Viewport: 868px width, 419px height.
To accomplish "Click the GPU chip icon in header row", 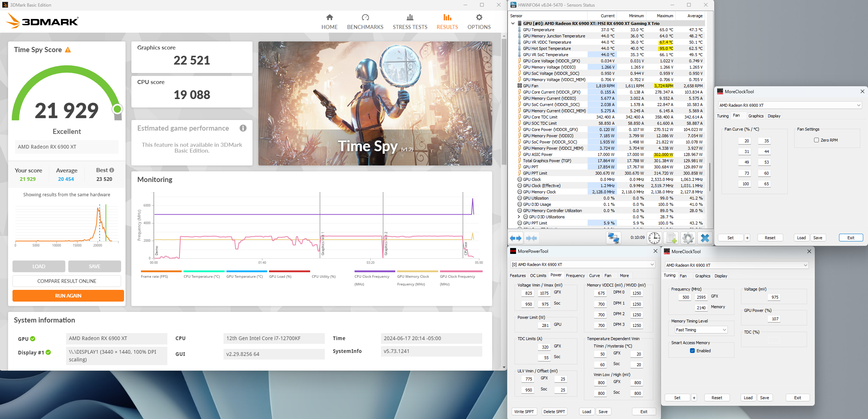I will (x=519, y=23).
